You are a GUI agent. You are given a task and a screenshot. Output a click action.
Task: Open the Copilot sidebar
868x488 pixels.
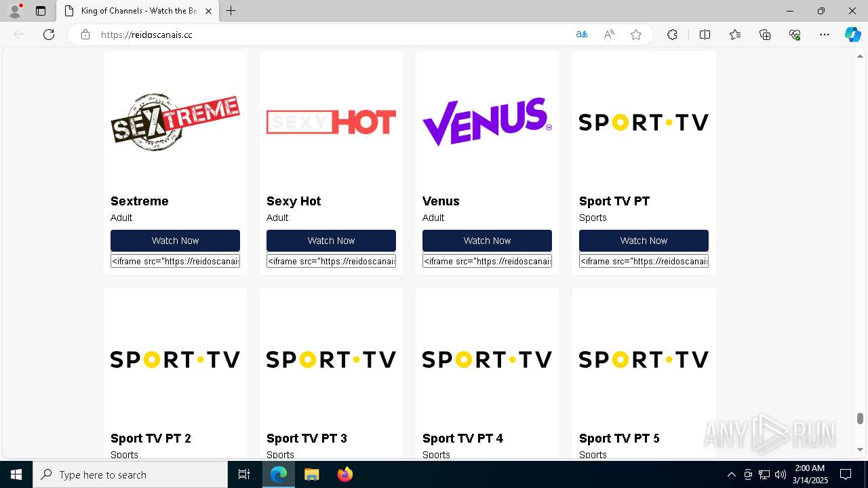[x=852, y=35]
